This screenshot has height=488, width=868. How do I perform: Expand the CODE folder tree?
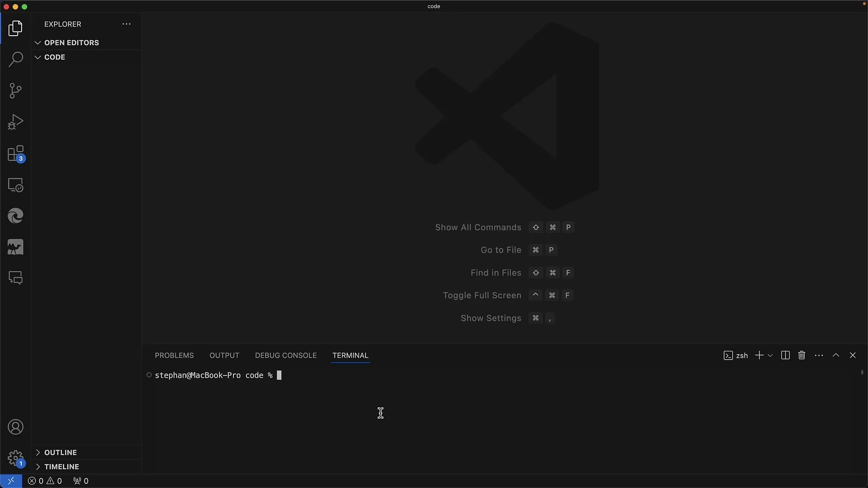coord(38,56)
